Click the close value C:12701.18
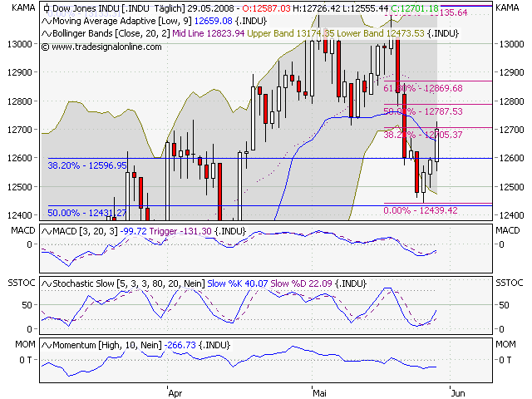532x399 pixels. tap(415, 8)
